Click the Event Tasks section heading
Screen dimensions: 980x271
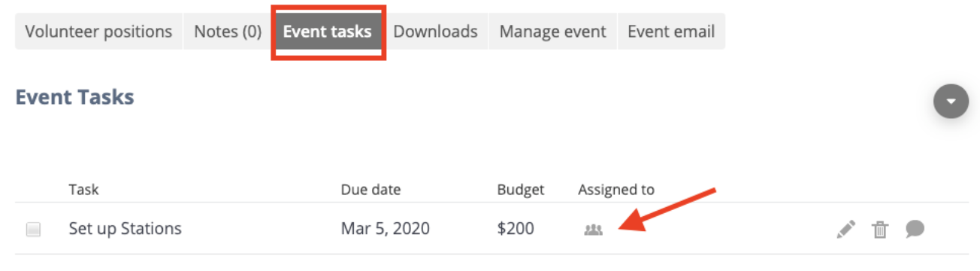click(74, 97)
